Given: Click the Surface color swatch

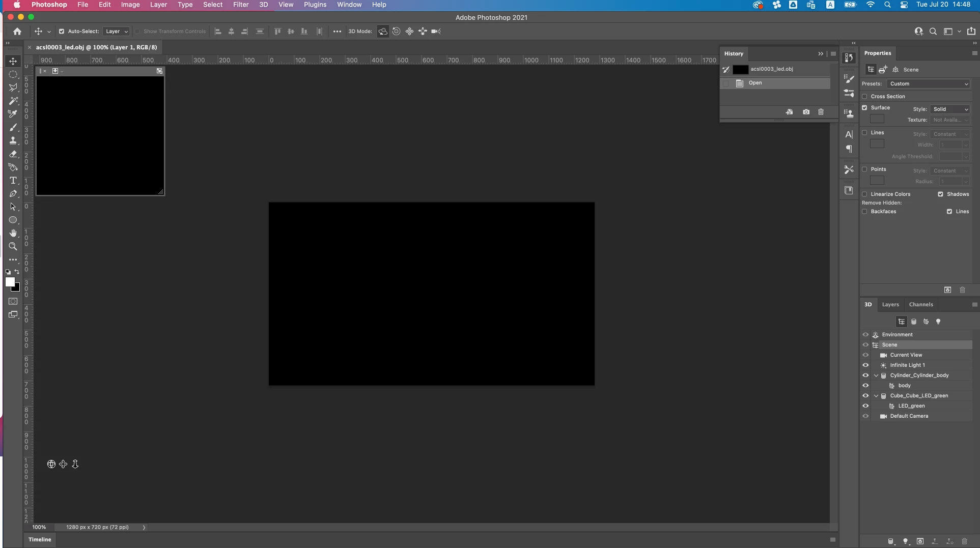Looking at the screenshot, I should tap(877, 119).
